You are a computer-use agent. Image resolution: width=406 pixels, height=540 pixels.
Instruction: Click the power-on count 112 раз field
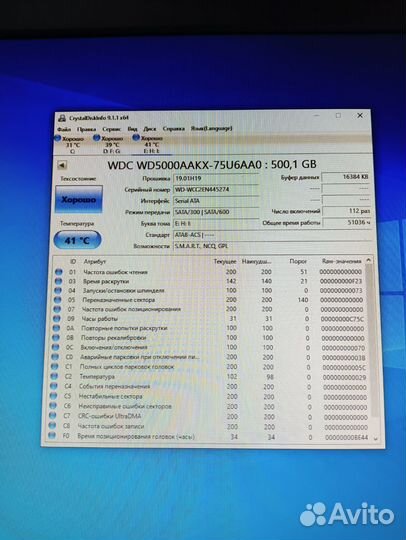click(347, 211)
